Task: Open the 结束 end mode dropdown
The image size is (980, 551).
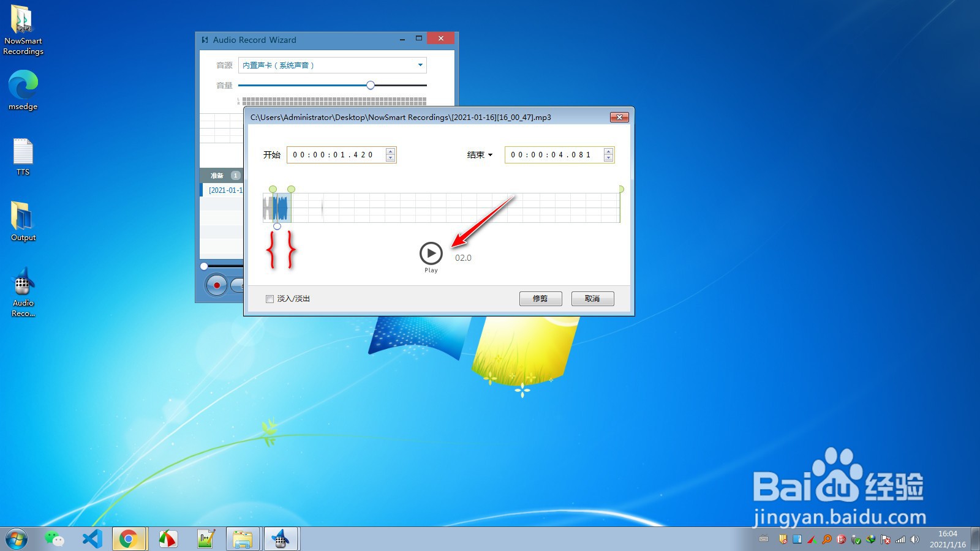Action: [480, 155]
